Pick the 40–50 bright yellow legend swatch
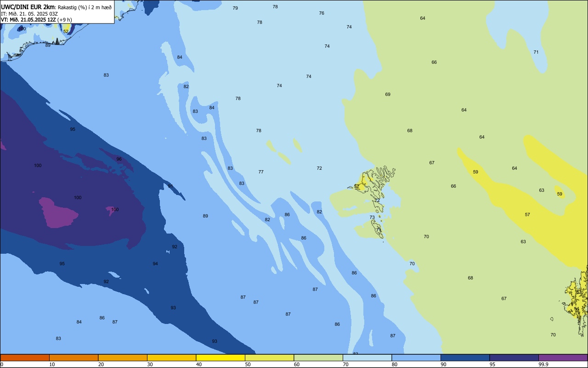 click(220, 357)
